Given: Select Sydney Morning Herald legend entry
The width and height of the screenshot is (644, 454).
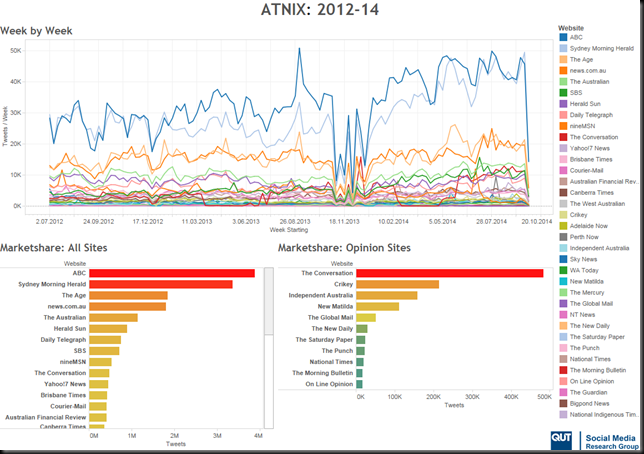Looking at the screenshot, I should tap(596, 48).
